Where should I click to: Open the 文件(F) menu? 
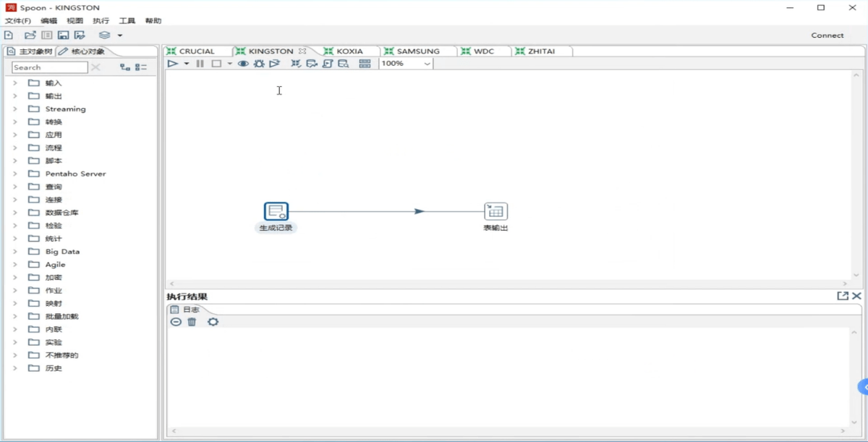coord(18,21)
